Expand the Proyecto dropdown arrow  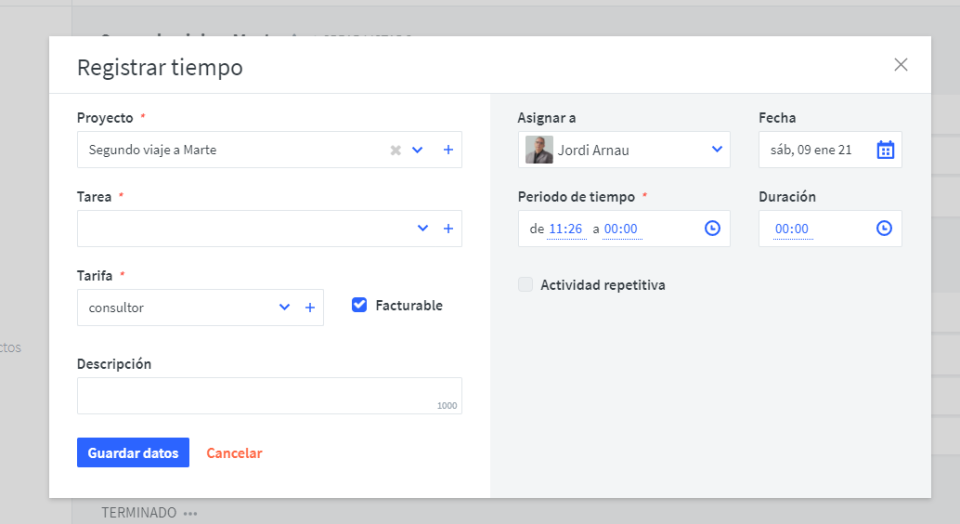coord(418,150)
